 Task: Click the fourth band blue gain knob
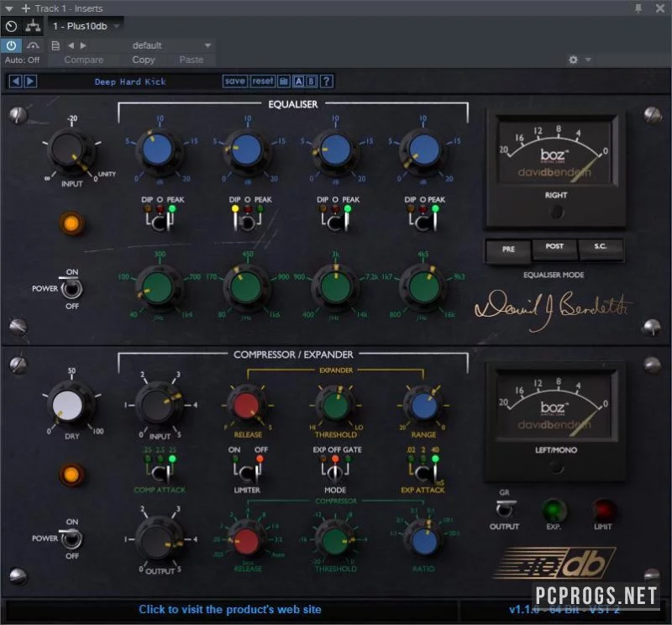click(423, 150)
